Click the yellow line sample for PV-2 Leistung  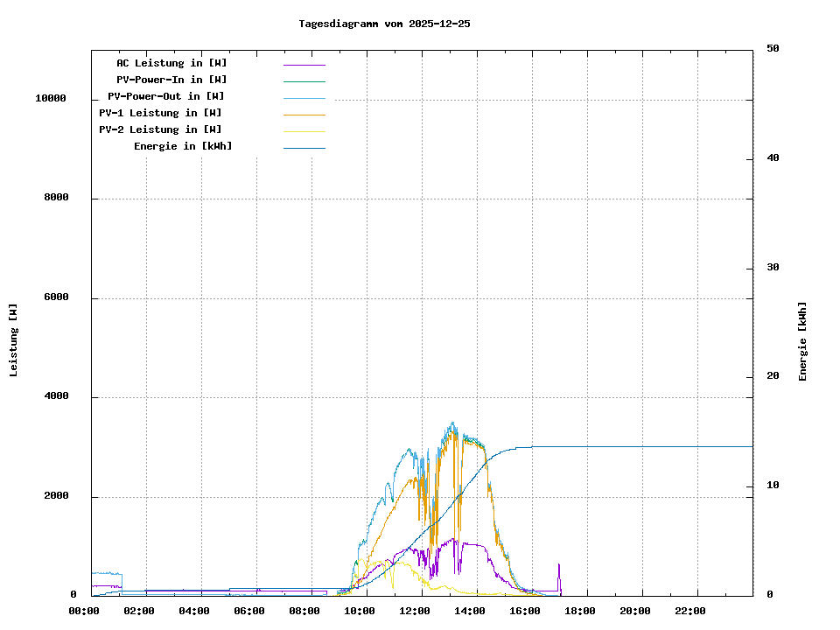[304, 131]
